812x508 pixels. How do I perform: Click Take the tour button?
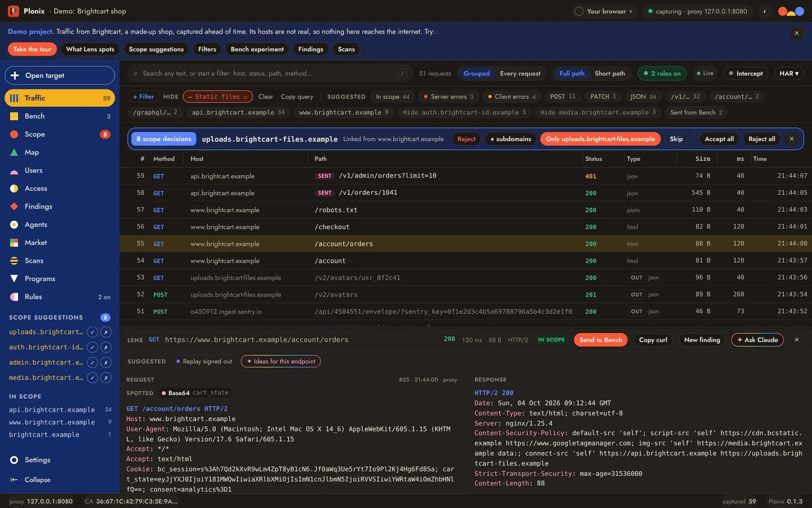click(x=32, y=49)
